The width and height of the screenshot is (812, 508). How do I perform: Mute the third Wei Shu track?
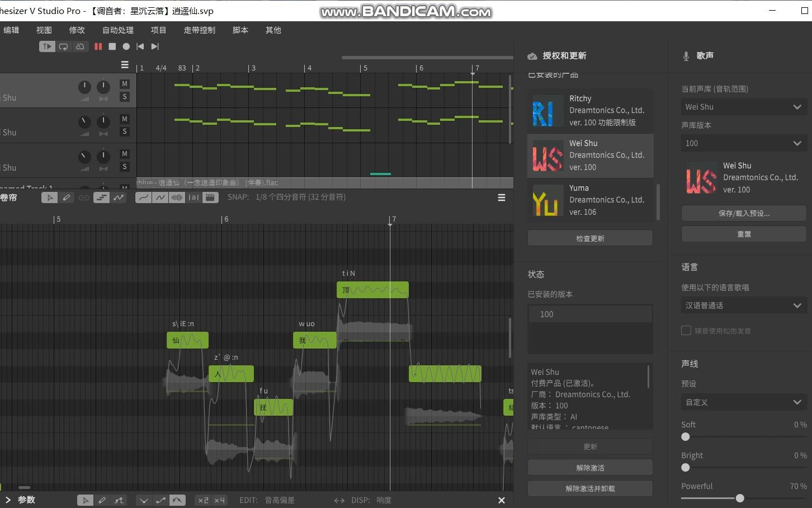tap(125, 154)
